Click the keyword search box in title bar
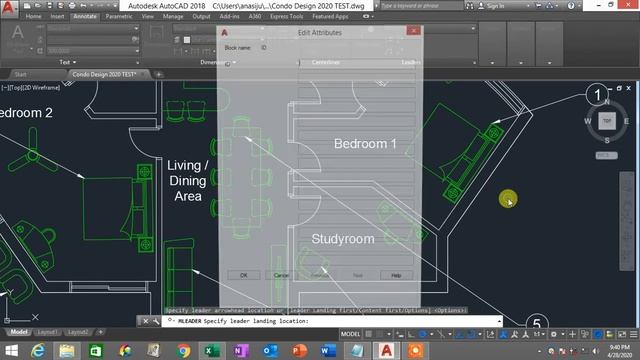Image resolution: width=640 pixels, height=360 pixels. point(421,6)
